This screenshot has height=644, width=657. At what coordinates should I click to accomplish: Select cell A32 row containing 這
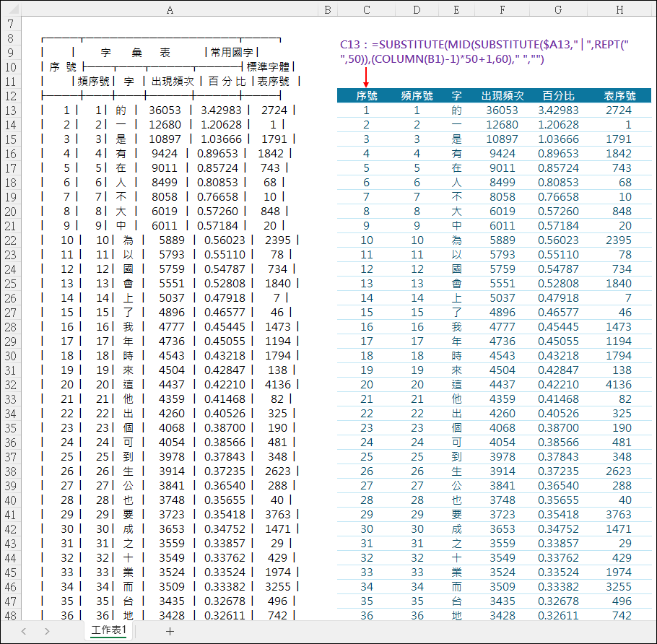(x=170, y=385)
